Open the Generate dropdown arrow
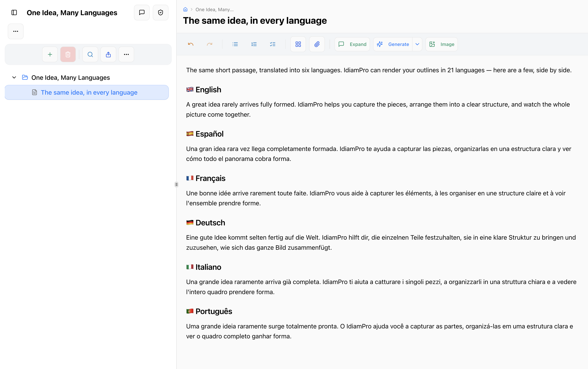This screenshot has width=588, height=369. [x=417, y=44]
